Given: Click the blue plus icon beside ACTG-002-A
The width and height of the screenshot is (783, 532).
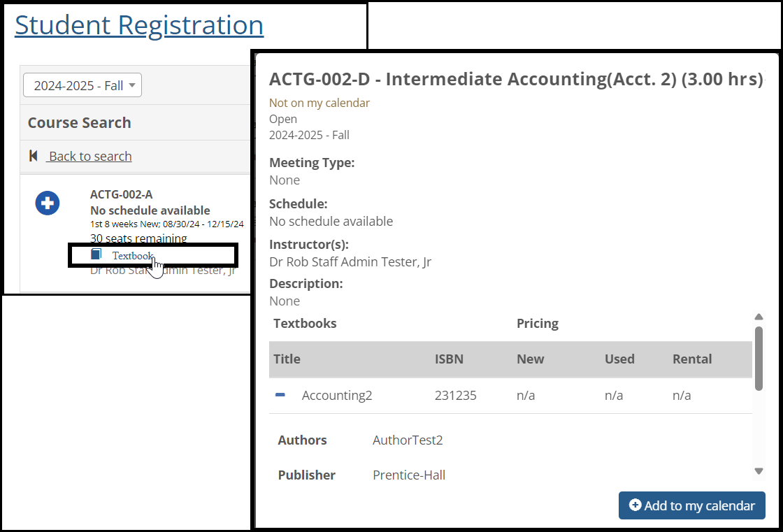Looking at the screenshot, I should tap(48, 203).
